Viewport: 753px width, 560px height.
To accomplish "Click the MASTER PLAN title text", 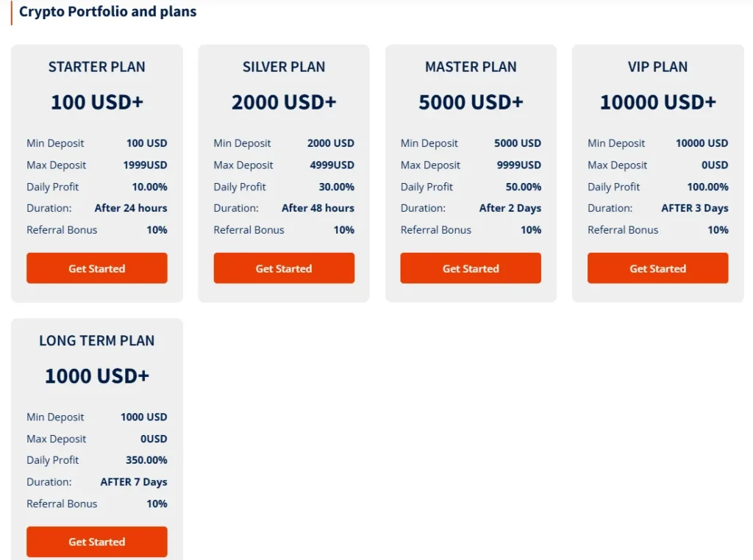I will coord(471,67).
